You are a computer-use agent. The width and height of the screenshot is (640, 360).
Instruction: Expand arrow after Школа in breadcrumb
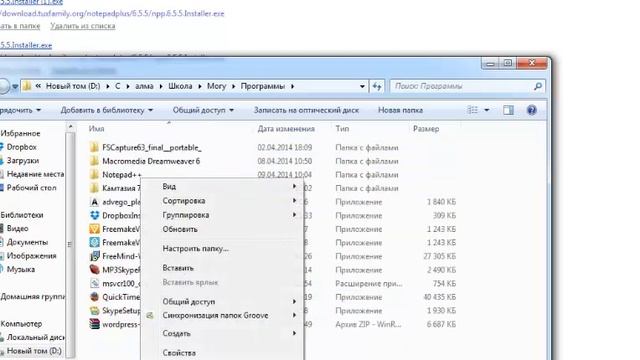pos(200,87)
